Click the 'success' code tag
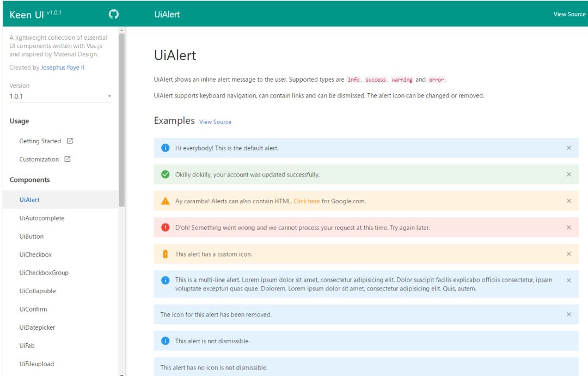 (x=376, y=80)
